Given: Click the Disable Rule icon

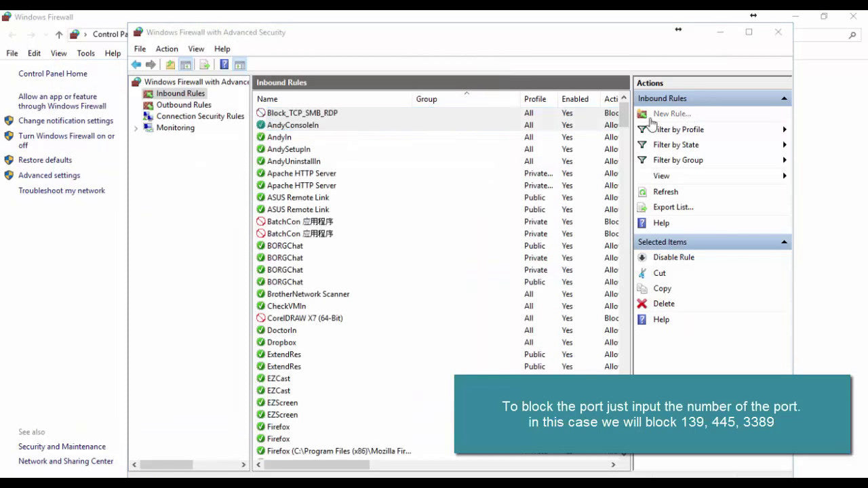Looking at the screenshot, I should [x=642, y=258].
